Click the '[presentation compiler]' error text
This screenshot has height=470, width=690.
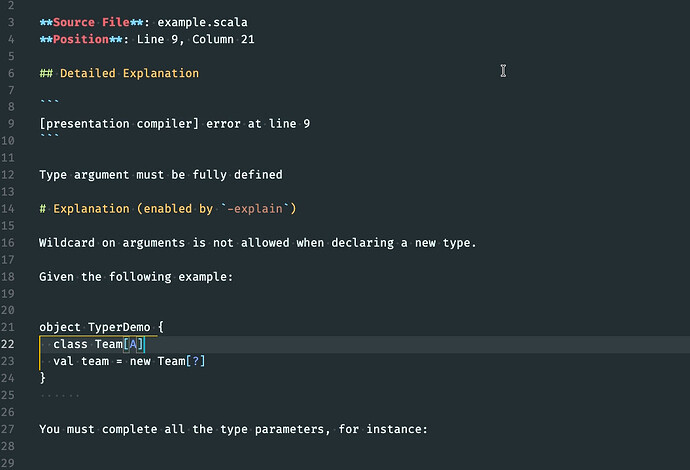tap(113, 124)
